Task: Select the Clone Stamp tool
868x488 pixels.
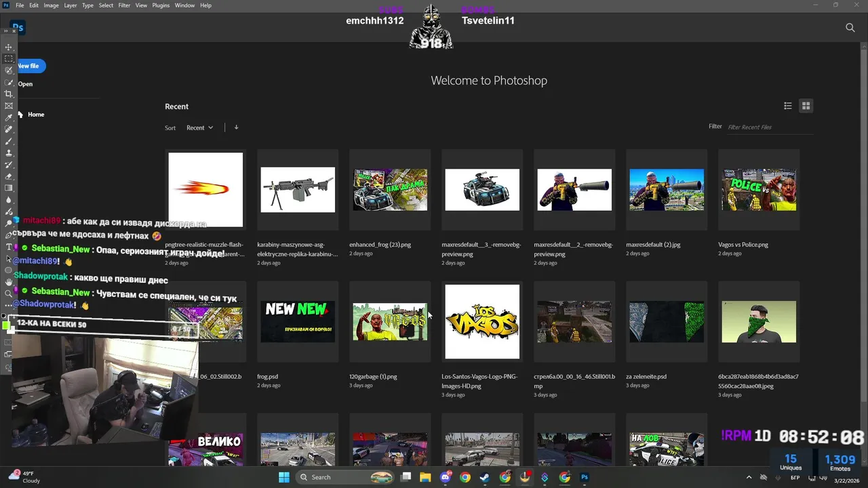Action: [x=9, y=153]
